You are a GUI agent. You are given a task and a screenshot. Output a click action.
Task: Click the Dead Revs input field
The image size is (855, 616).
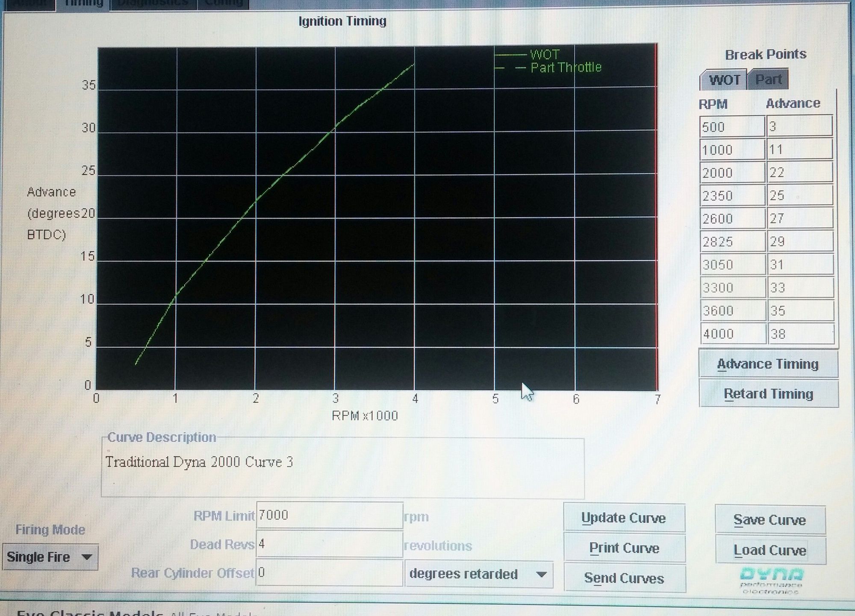coord(329,544)
